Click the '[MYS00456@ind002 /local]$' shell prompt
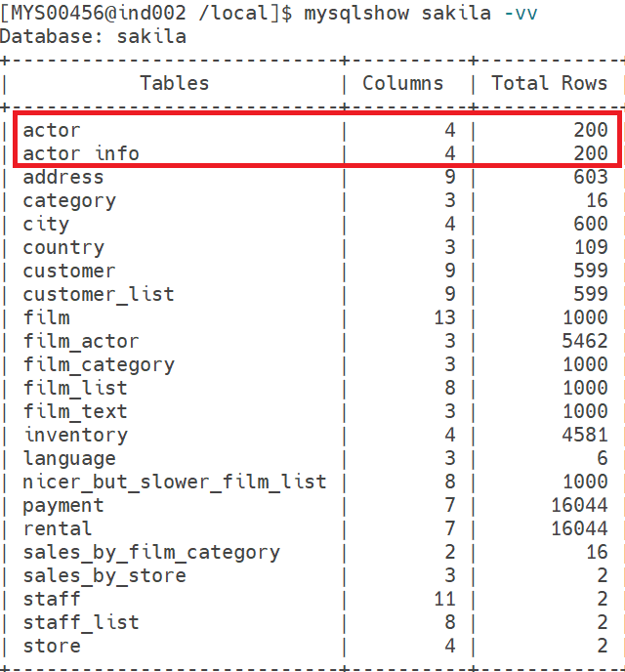This screenshot has height=672, width=625. (146, 14)
